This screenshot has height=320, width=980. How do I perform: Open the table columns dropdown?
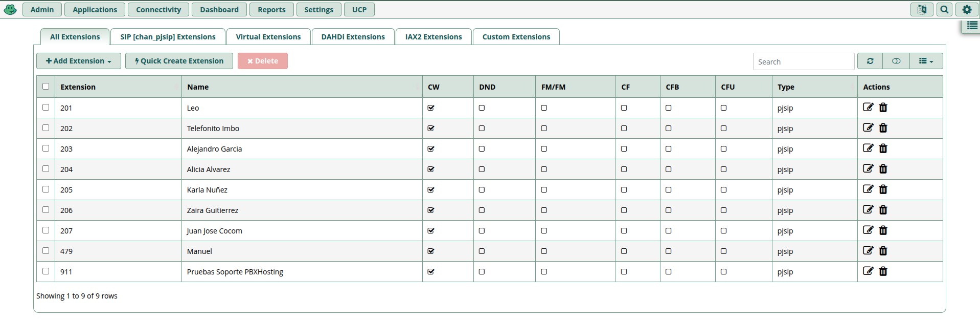click(x=926, y=61)
